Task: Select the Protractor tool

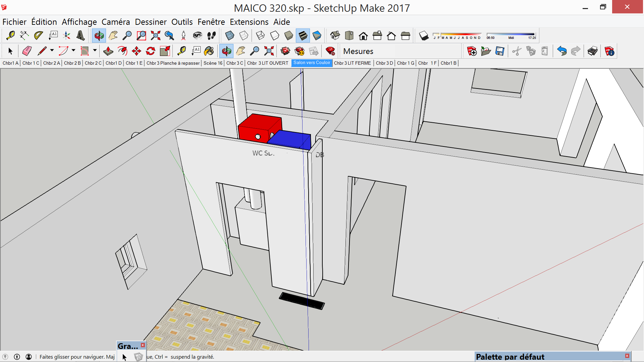Action: (x=39, y=36)
